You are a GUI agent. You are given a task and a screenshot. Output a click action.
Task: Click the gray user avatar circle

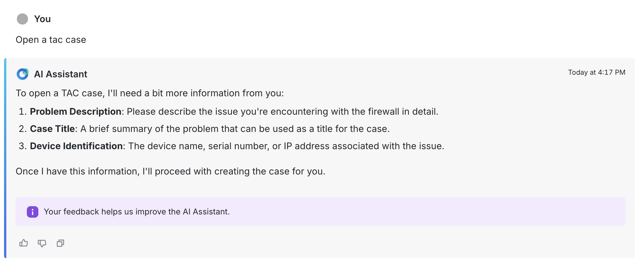(x=22, y=19)
